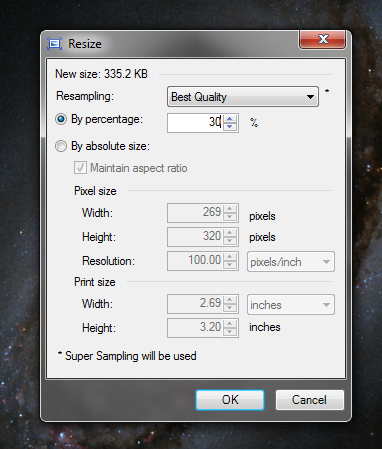Screen dimensions: 382x449
Task: Click the 'Pixel size' section label
Action: click(95, 191)
